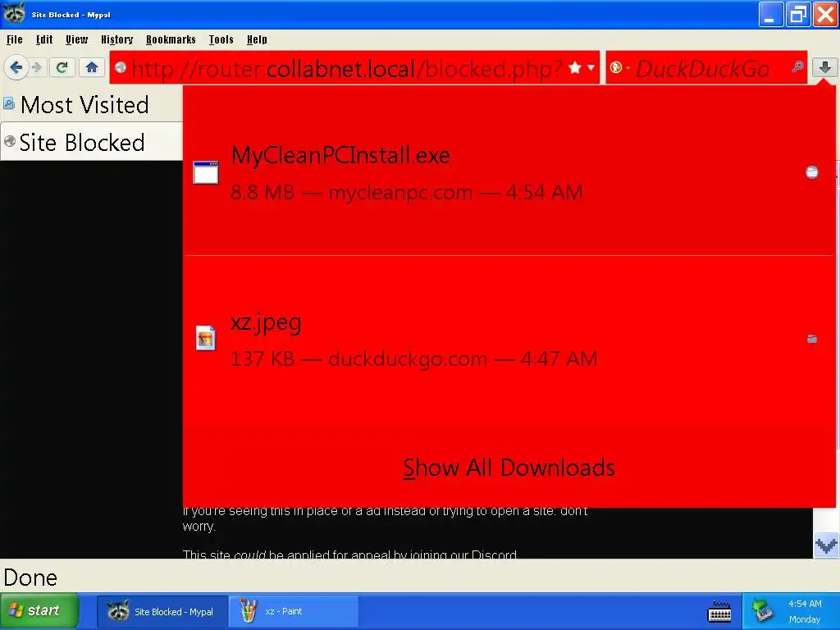Click the xz.jpeg image file icon
Viewport: 840px width, 630px height.
click(206, 338)
